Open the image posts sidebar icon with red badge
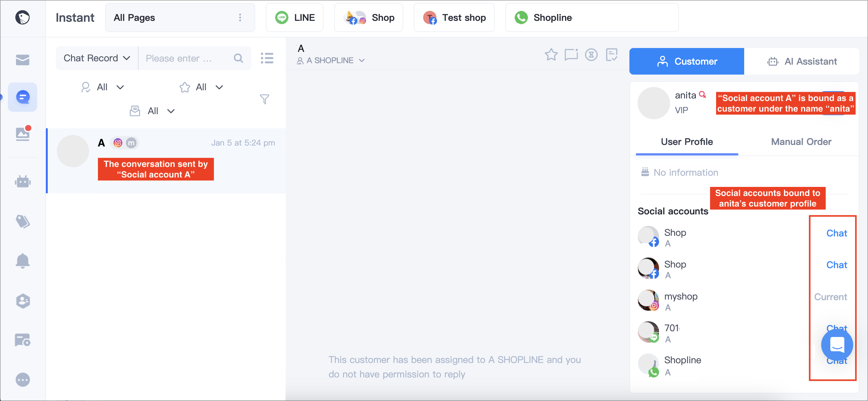 [x=23, y=133]
